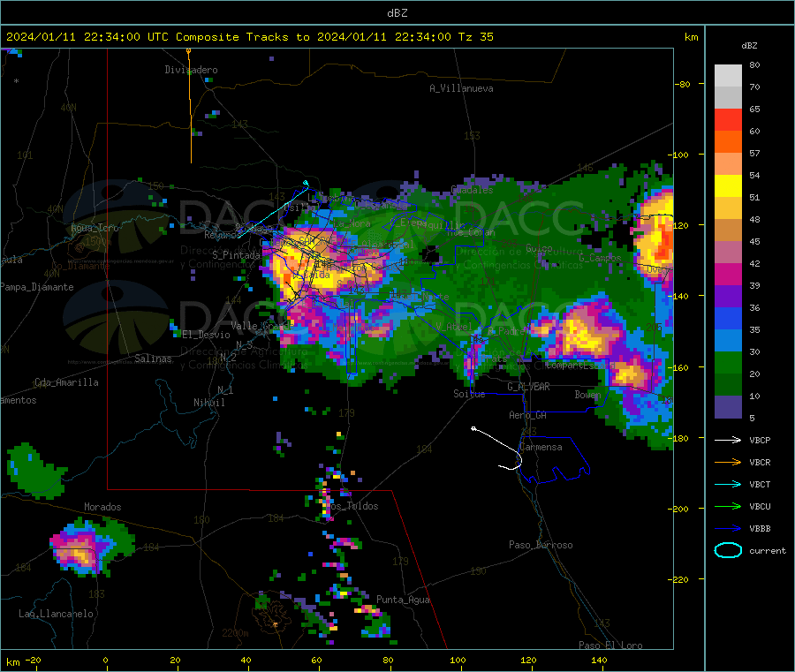795x672 pixels.
Task: Click the light blue 35 dBZ swatch
Action: point(728,340)
